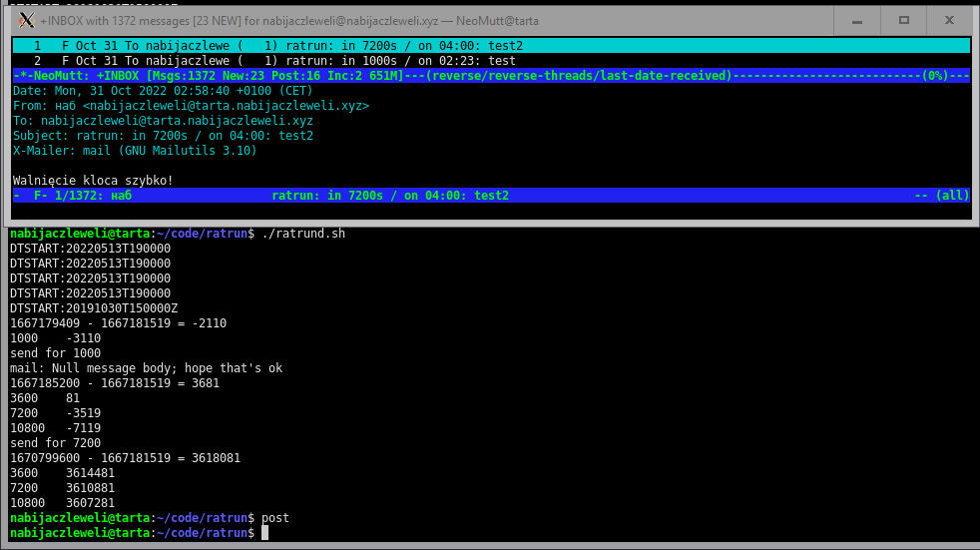Image resolution: width=980 pixels, height=550 pixels.
Task: Click the Subject header line
Action: [164, 136]
